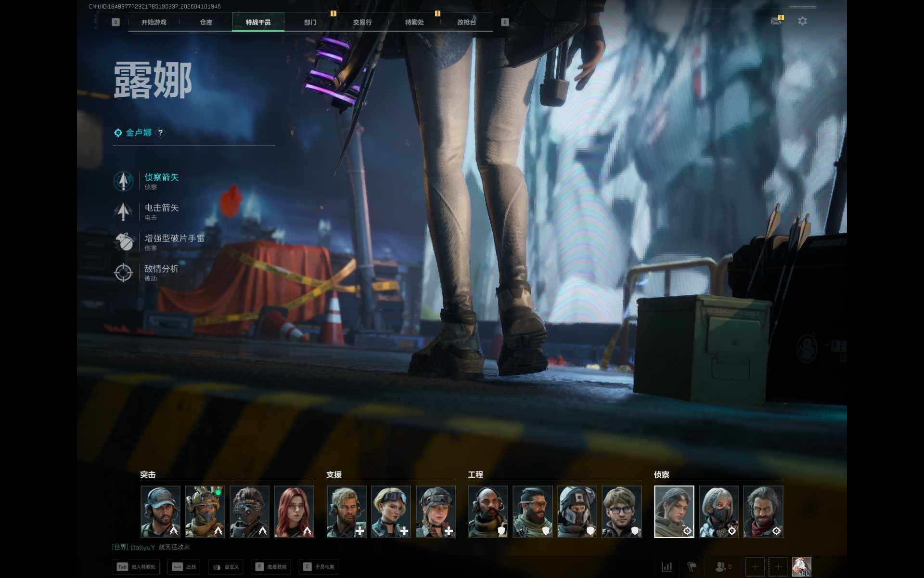Click the question mark help icon
Viewport: 924px width, 578px height.
coord(160,132)
